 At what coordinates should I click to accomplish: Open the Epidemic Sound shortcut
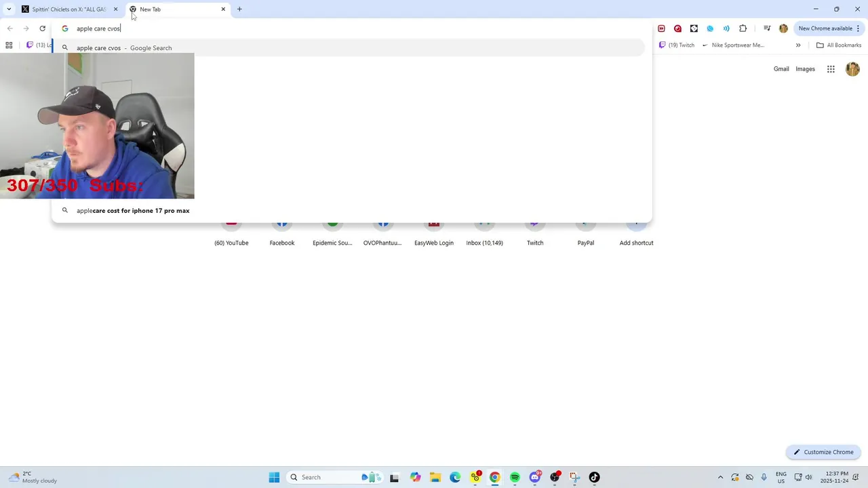[x=332, y=234]
